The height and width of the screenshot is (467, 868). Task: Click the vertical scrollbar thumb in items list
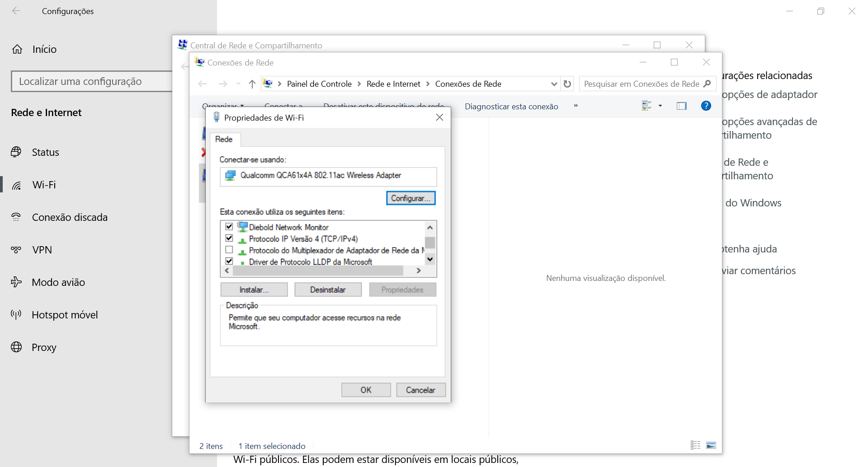coord(430,243)
